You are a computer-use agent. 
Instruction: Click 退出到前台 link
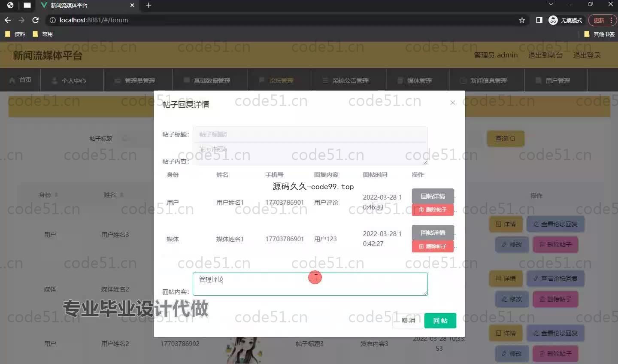tap(545, 55)
